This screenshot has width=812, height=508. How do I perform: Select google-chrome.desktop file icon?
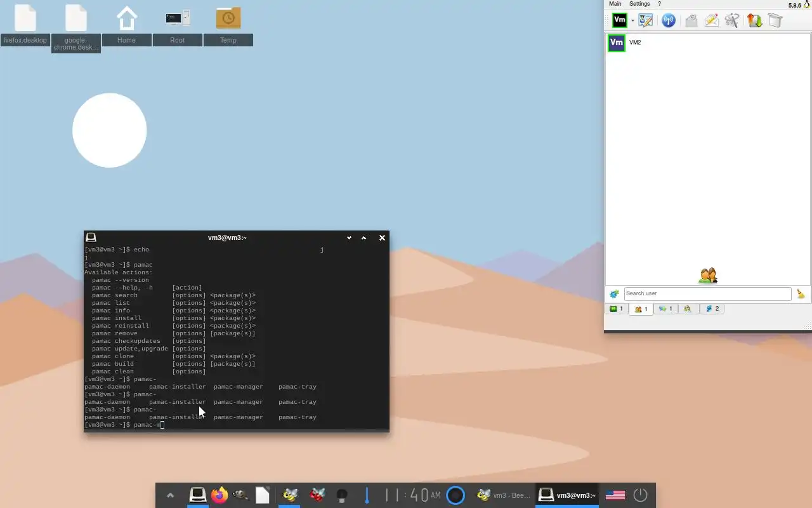coord(76,28)
